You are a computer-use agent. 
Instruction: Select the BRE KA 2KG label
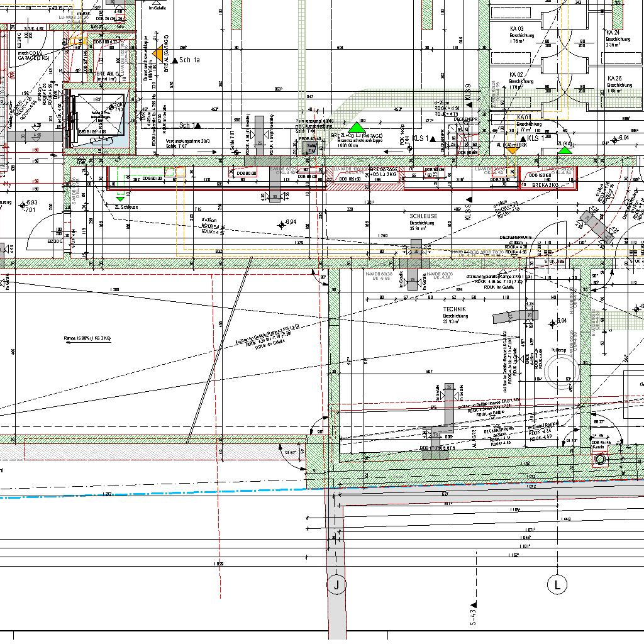click(x=545, y=186)
